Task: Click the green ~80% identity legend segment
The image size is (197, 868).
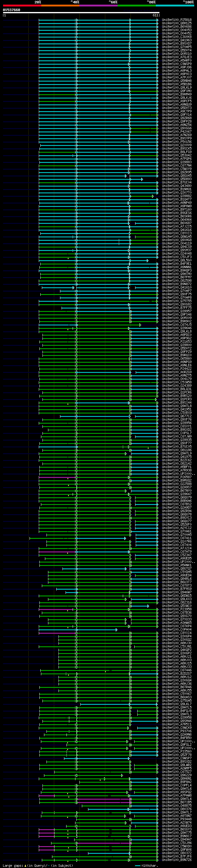Action: (x=137, y=6)
